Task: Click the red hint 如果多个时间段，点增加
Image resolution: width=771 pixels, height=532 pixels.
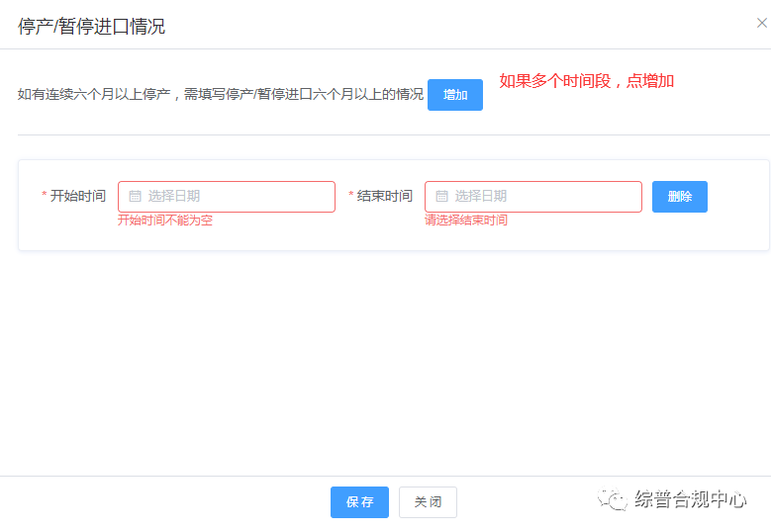Action: pyautogui.click(x=586, y=81)
